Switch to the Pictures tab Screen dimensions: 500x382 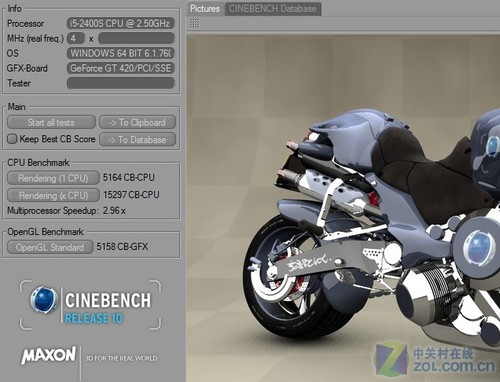pyautogui.click(x=205, y=9)
